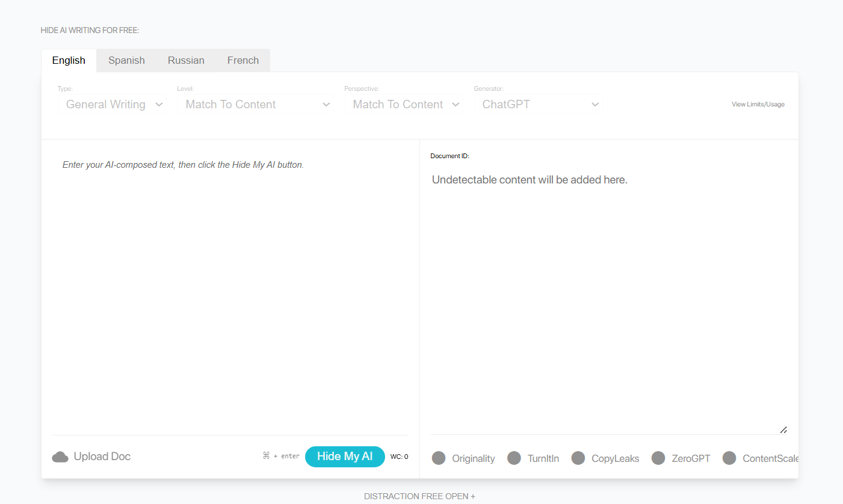Screen dimensions: 843x504
Task: Click the Originality detector circle indicator
Action: pos(439,458)
